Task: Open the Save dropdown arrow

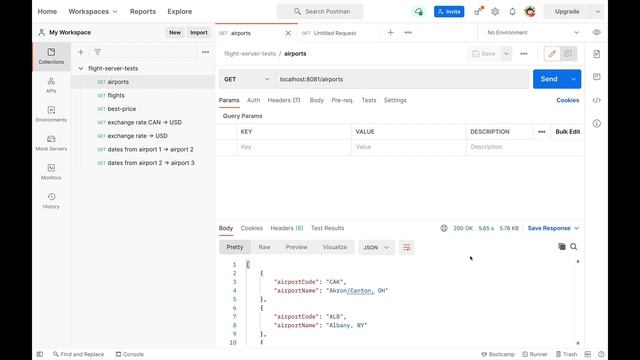Action: click(506, 53)
